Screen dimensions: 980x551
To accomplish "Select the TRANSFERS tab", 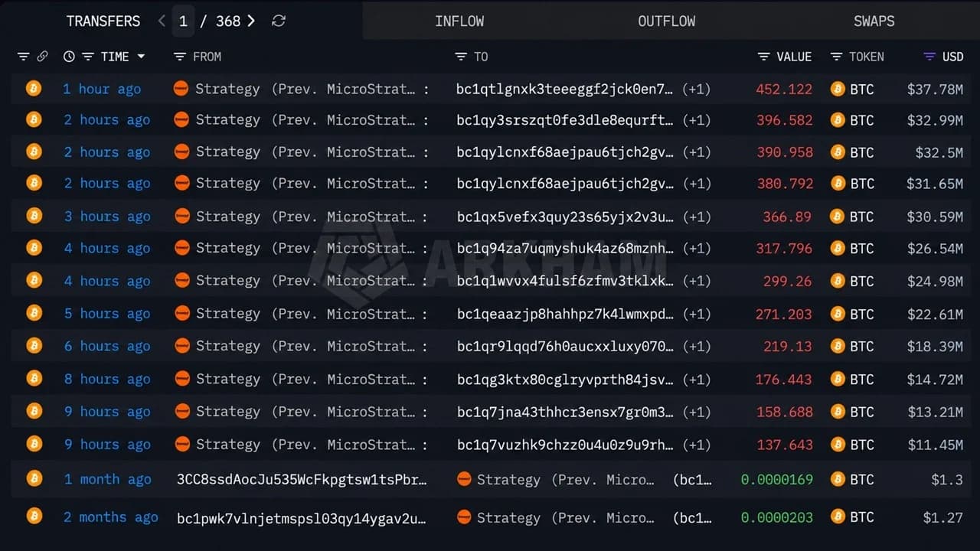I will point(103,21).
